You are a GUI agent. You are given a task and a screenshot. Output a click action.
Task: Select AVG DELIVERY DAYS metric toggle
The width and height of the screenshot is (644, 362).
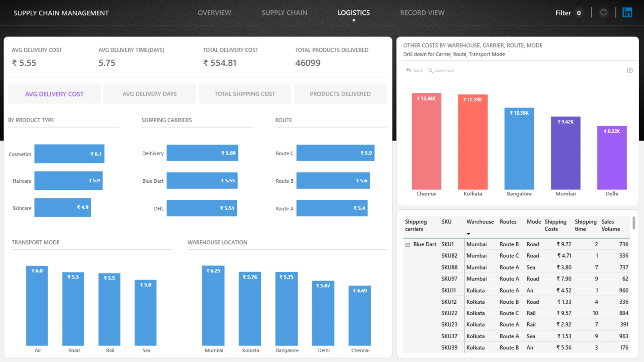[x=150, y=94]
